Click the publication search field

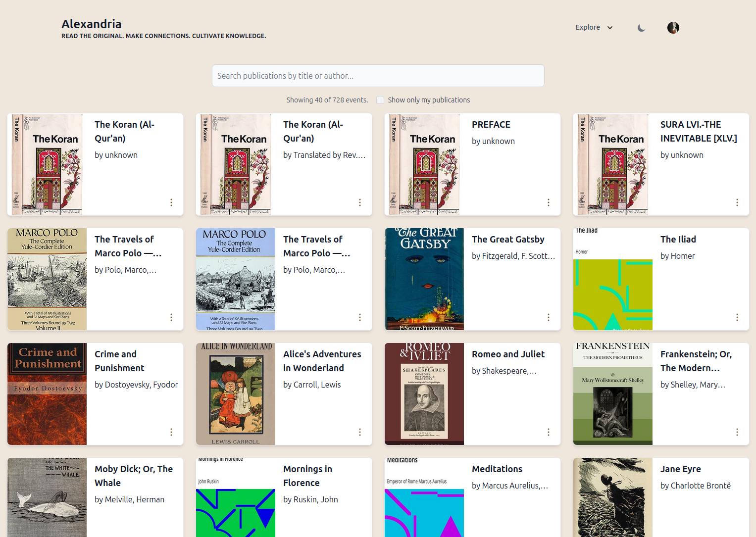(378, 76)
